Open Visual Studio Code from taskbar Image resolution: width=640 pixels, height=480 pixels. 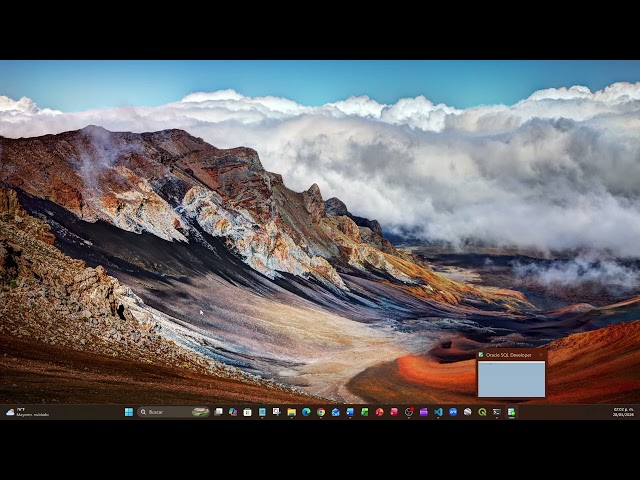pyautogui.click(x=438, y=412)
